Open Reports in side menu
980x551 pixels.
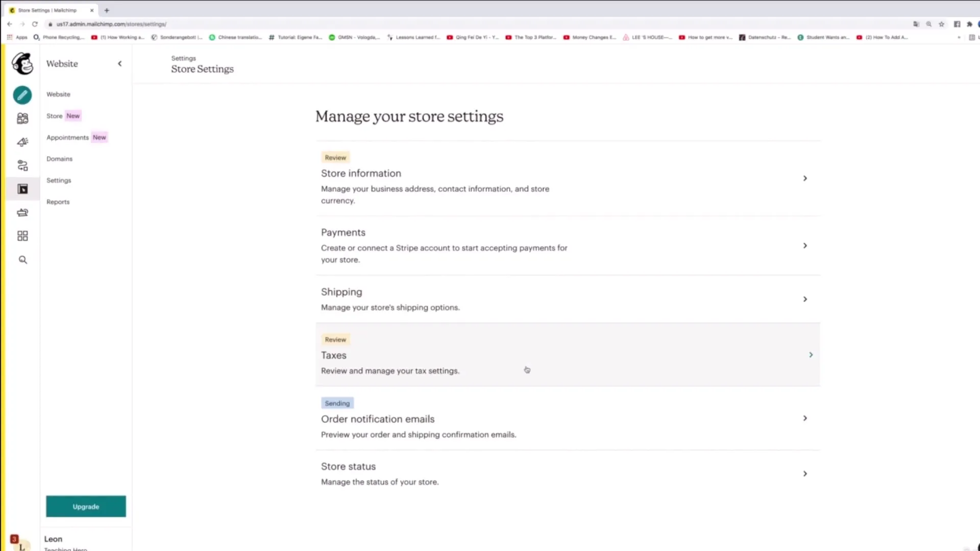click(x=58, y=202)
